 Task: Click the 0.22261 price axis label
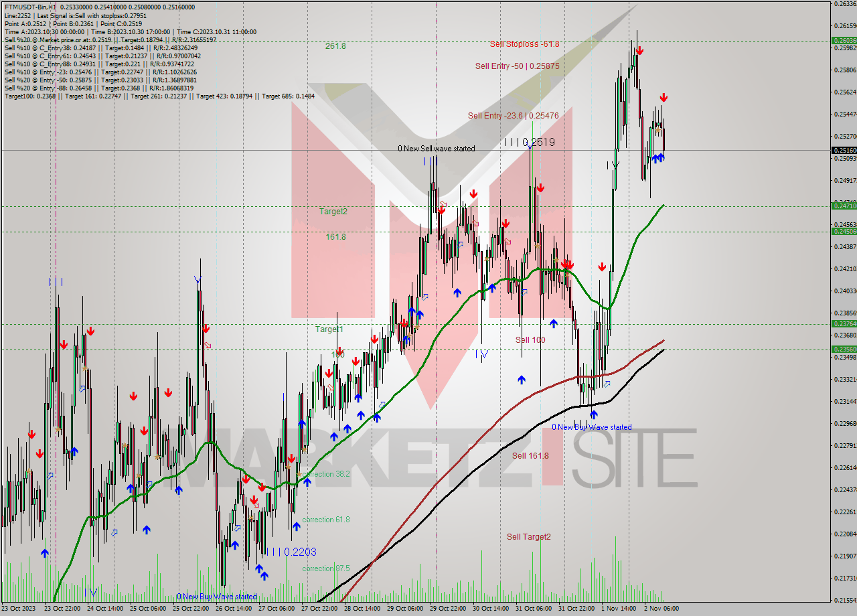[x=845, y=512]
